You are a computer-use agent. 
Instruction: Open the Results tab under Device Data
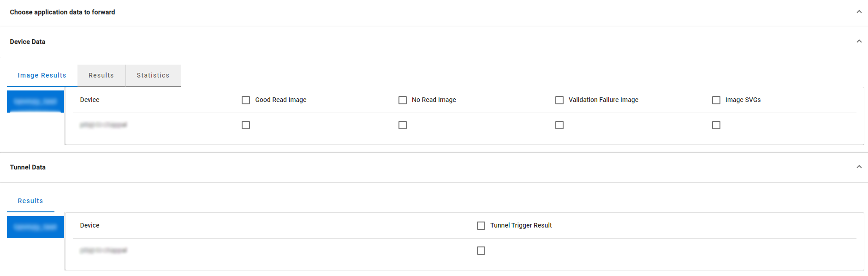[x=101, y=75]
